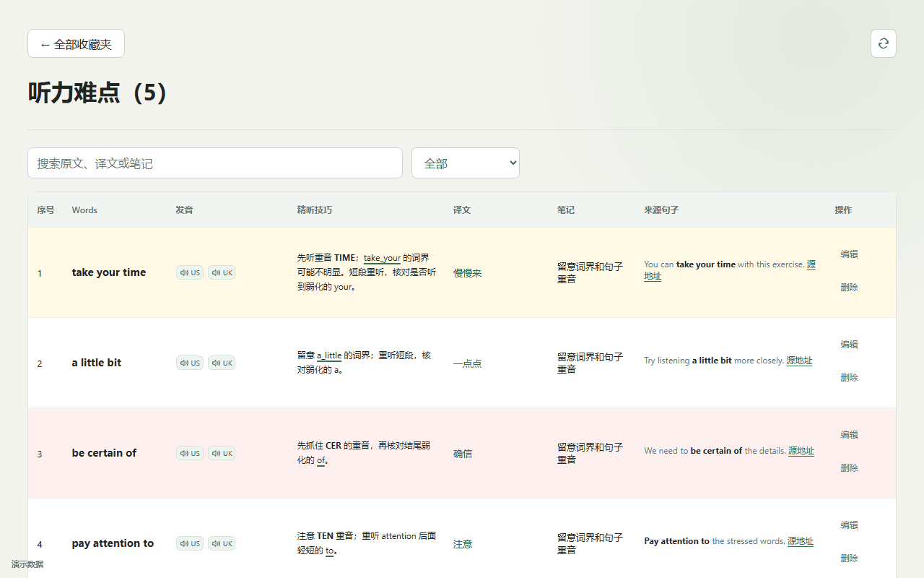This screenshot has width=924, height=578.
Task: Edit the take your time entry
Action: click(849, 254)
